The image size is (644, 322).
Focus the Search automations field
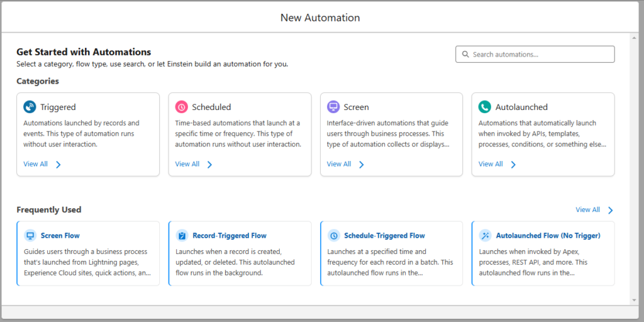[x=535, y=54]
